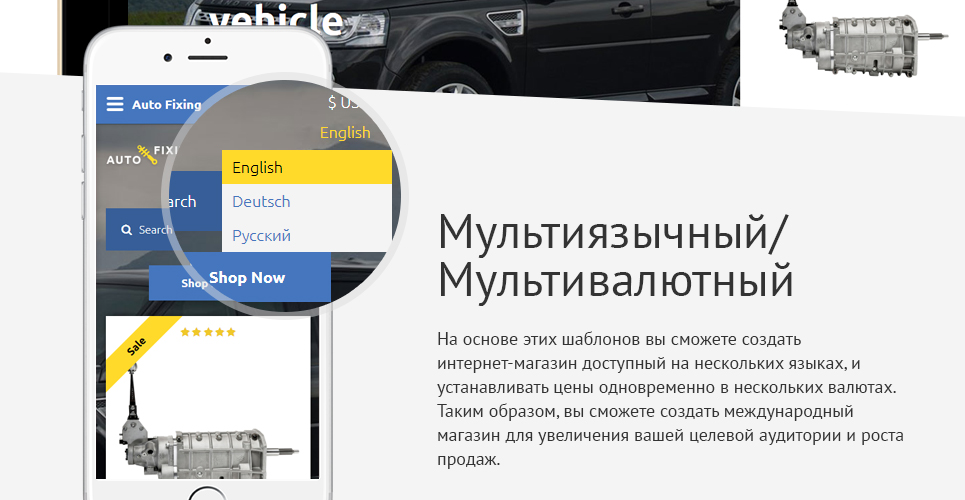
Task: Click the five-star rating on product card
Action: click(208, 333)
